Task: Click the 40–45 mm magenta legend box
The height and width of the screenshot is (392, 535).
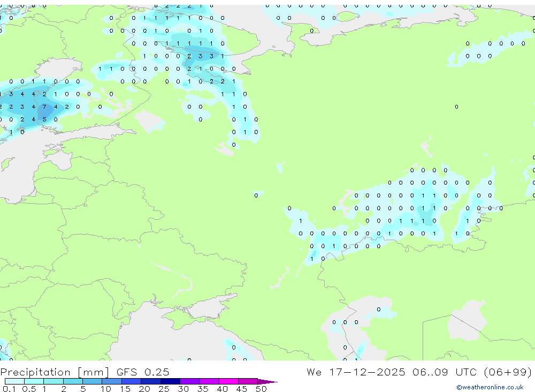Action: click(228, 381)
